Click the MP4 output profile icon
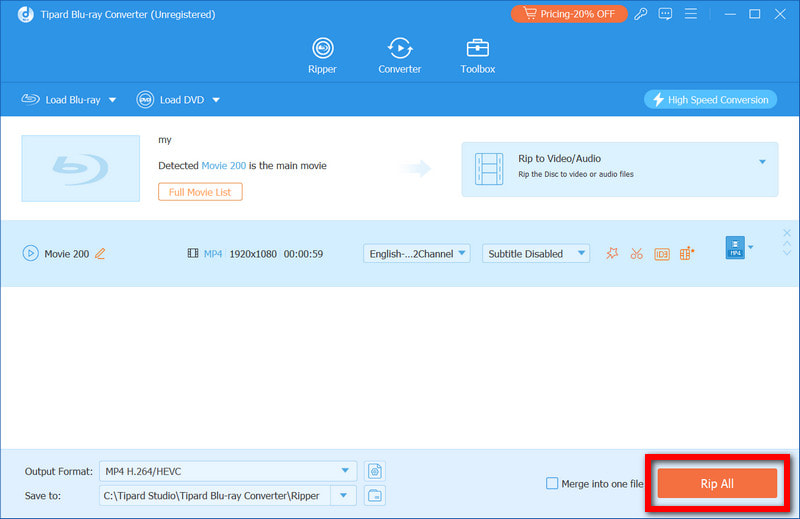The image size is (800, 519). [x=735, y=248]
